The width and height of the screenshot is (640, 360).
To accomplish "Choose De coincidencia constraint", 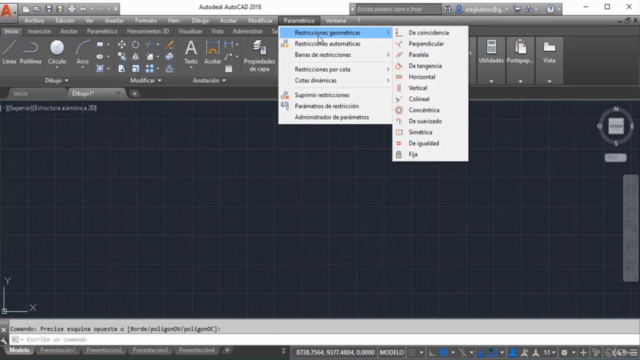I will pyautogui.click(x=430, y=33).
